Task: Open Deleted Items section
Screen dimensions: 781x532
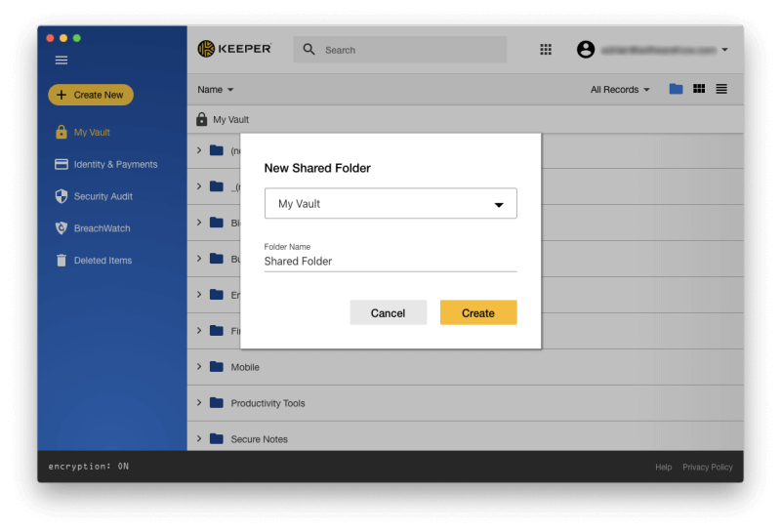Action: [x=103, y=261]
